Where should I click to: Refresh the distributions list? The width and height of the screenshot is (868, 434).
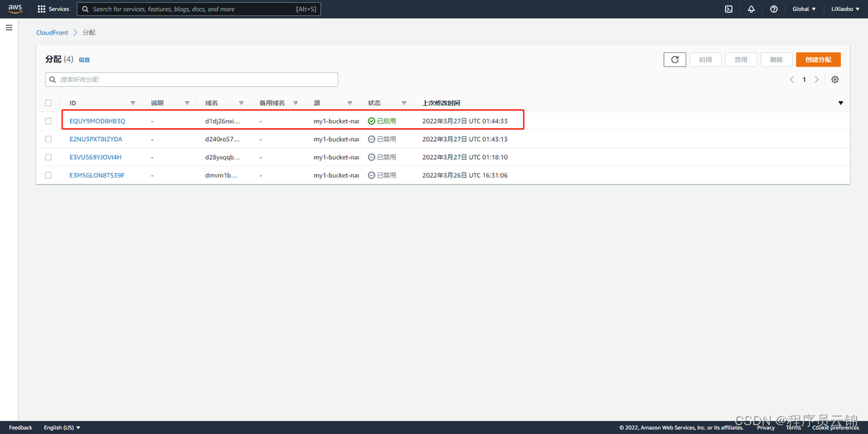[675, 60]
